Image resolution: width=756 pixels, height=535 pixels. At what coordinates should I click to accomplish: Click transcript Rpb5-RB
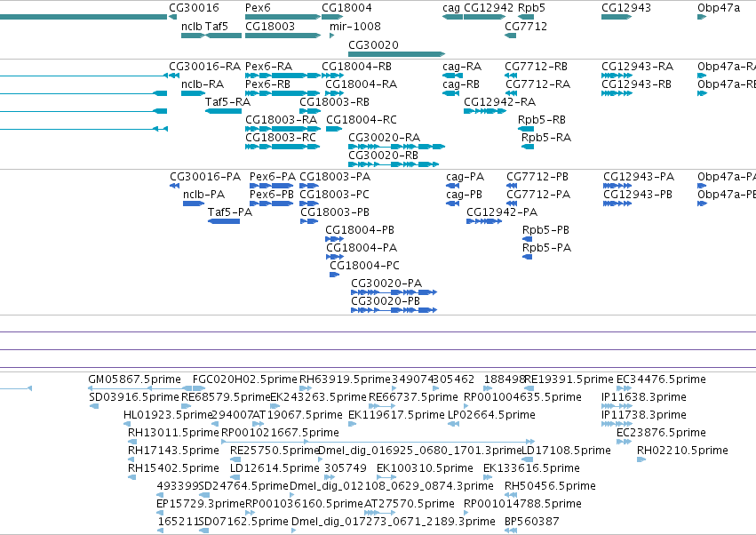point(541,120)
